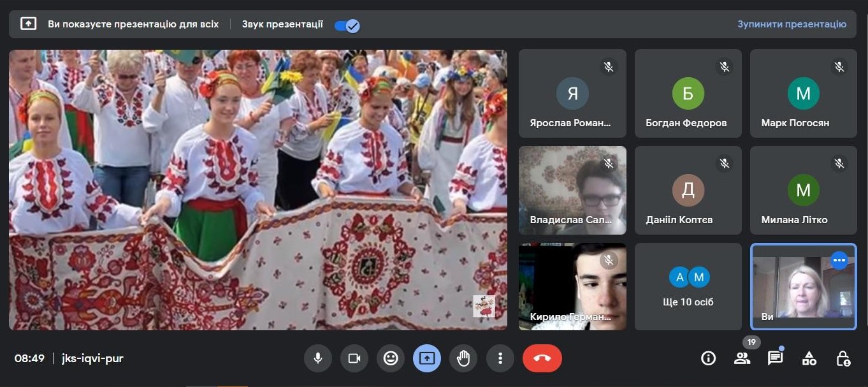Click Зупинити презентацію link
Image resolution: width=868 pixels, height=387 pixels.
[x=792, y=24]
